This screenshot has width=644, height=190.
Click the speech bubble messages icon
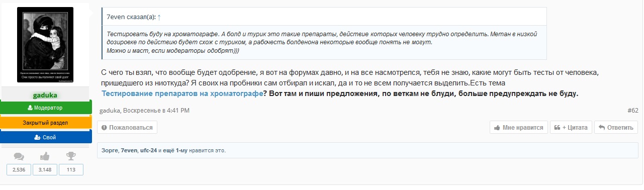(x=19, y=156)
